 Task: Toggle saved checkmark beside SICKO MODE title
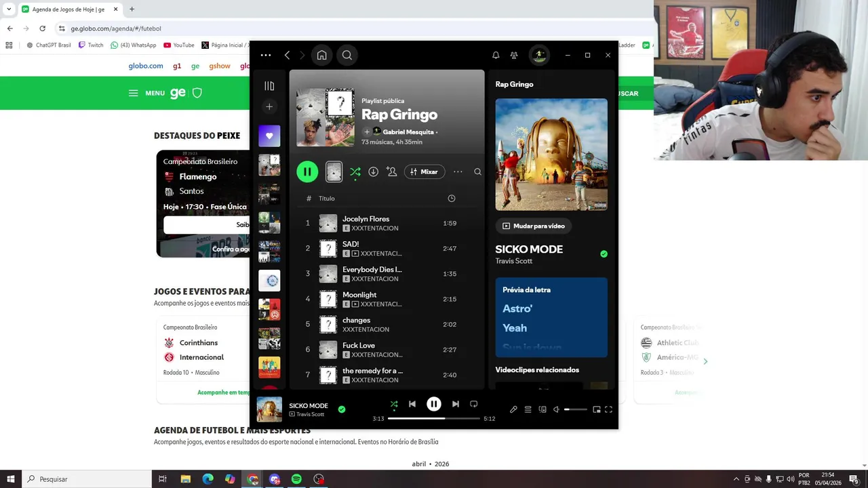point(604,254)
